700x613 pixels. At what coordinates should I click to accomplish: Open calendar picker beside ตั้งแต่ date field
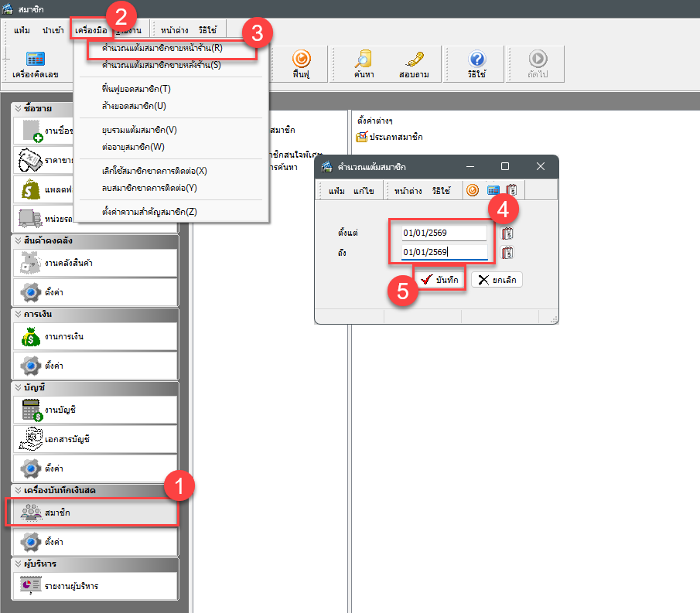click(x=508, y=233)
